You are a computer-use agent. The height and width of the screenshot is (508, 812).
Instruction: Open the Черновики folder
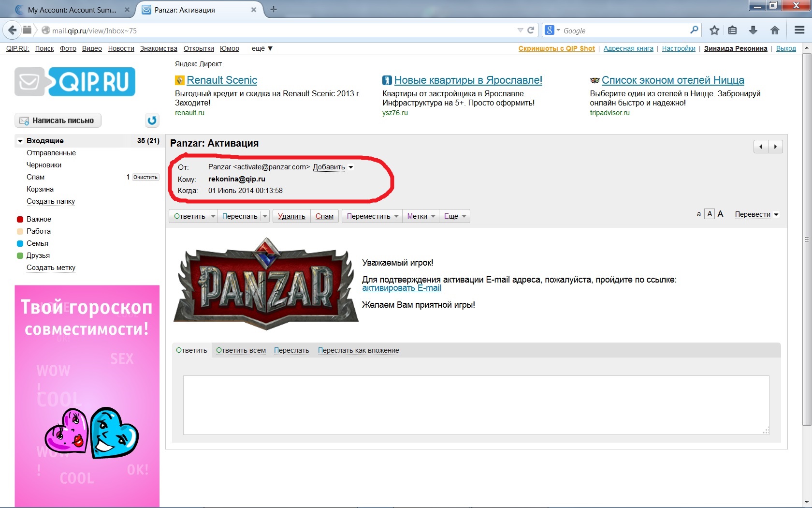click(x=44, y=165)
